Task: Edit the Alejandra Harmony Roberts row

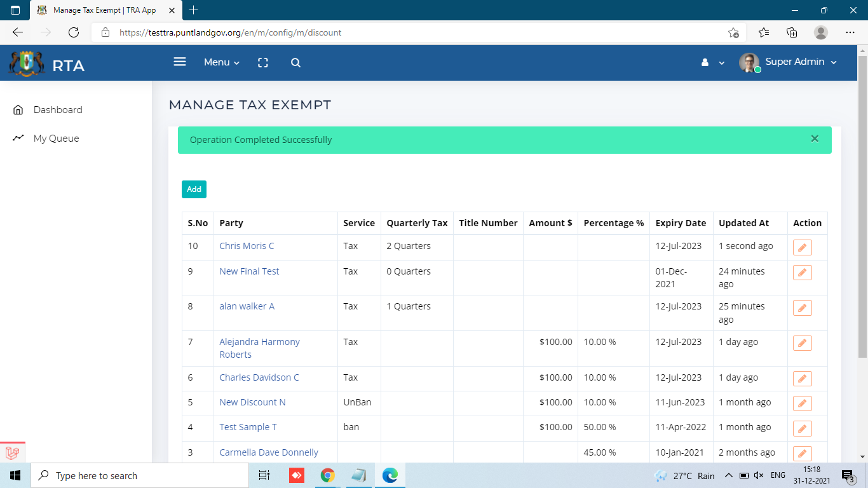Action: pyautogui.click(x=802, y=344)
